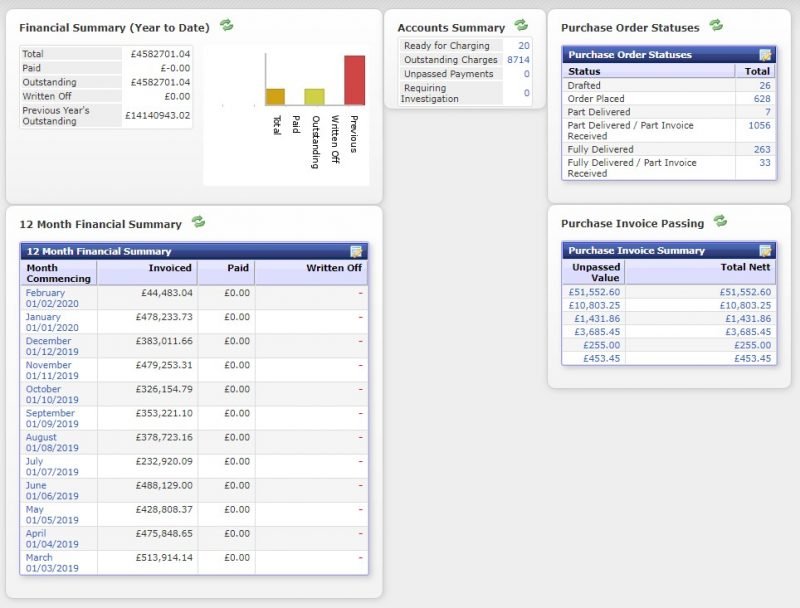Click export icon in Purchase Order Statuses header
Image resolution: width=800 pixels, height=608 pixels.
[x=765, y=55]
